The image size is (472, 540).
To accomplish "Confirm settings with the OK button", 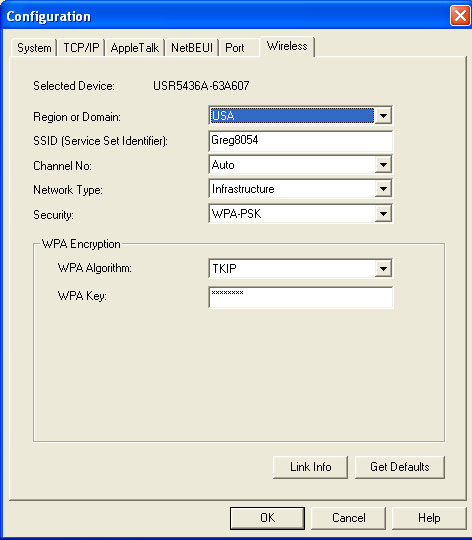I will tap(268, 518).
